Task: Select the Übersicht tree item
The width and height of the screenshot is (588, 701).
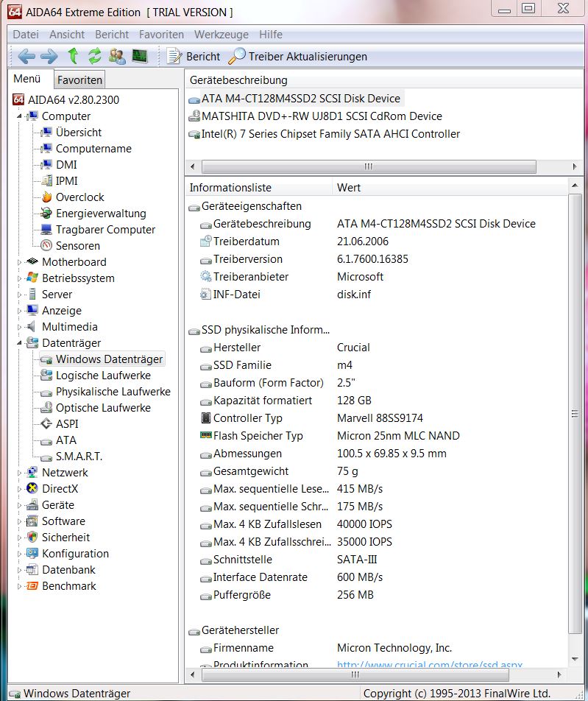Action: (x=79, y=133)
